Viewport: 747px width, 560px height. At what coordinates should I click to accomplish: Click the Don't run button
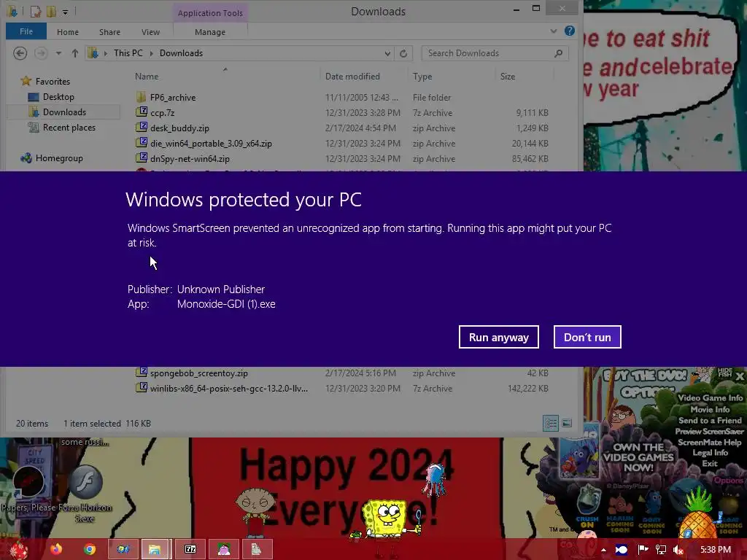click(587, 337)
